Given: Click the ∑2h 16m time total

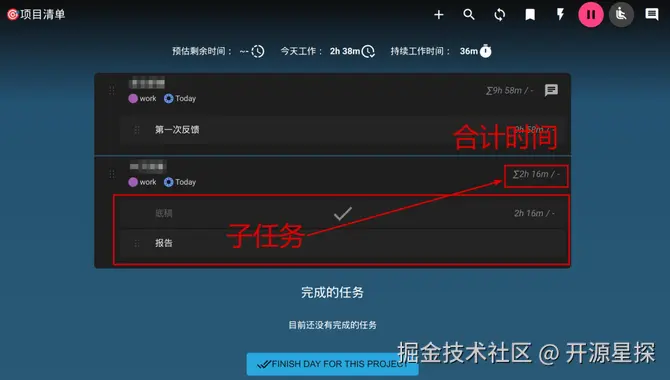Looking at the screenshot, I should coord(536,174).
